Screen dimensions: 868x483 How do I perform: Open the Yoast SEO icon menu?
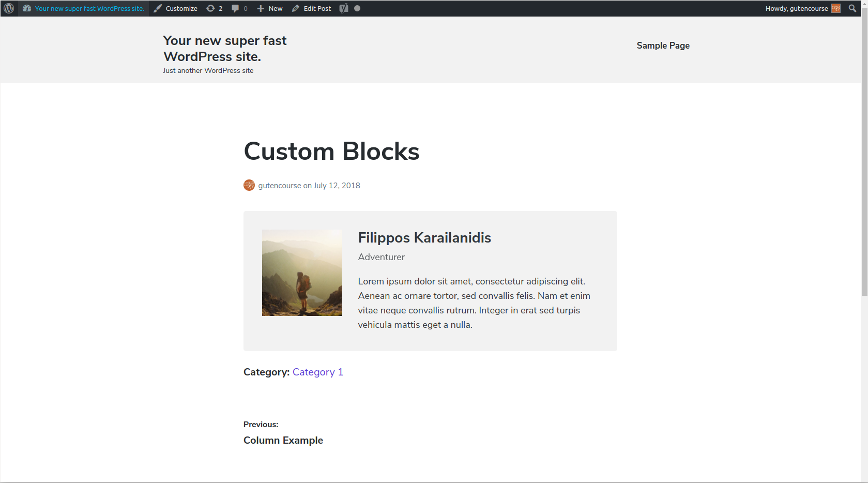[x=344, y=8]
